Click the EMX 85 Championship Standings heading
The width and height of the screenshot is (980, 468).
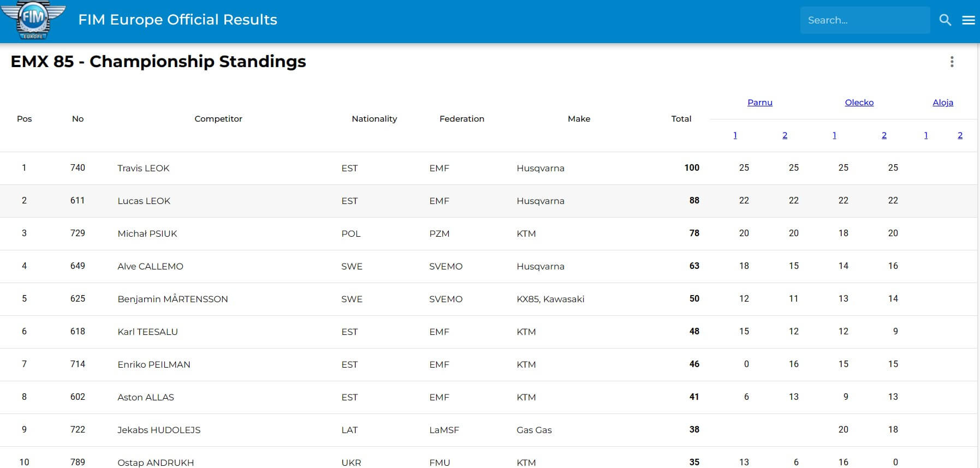[x=158, y=62]
